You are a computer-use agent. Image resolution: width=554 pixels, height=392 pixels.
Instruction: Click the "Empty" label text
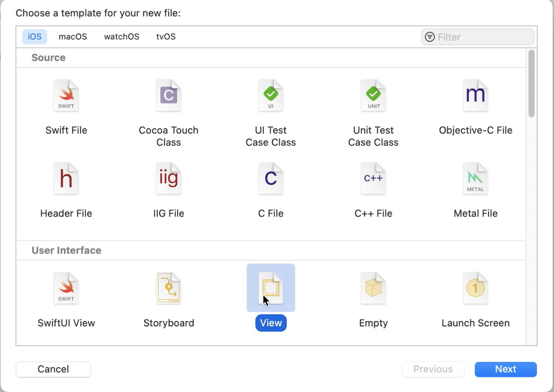(x=374, y=323)
